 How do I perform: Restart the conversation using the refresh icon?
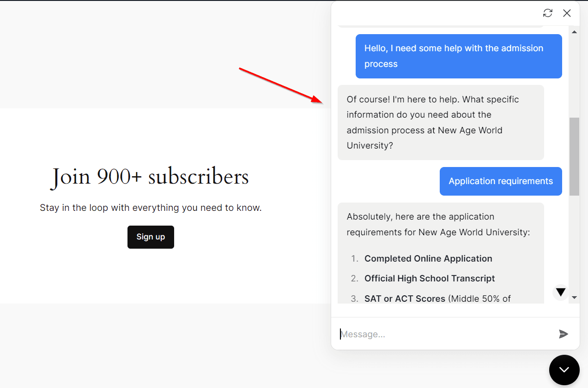pyautogui.click(x=547, y=13)
